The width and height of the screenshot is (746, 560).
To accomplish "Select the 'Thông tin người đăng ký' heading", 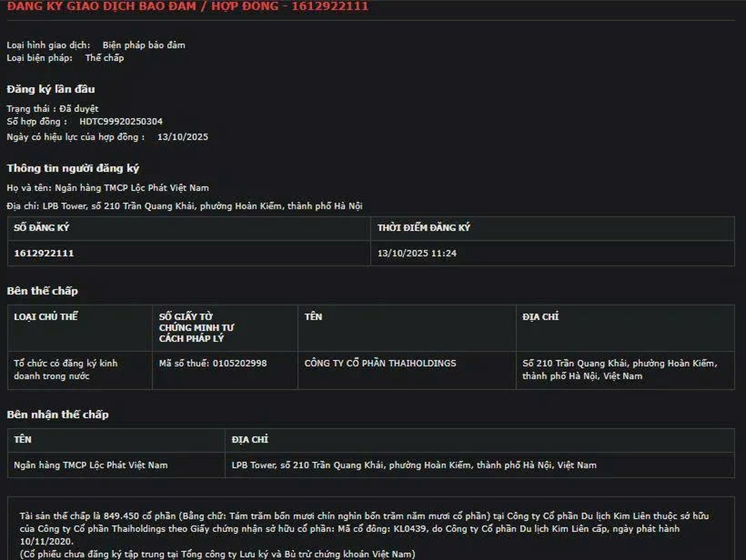I will click(x=73, y=168).
